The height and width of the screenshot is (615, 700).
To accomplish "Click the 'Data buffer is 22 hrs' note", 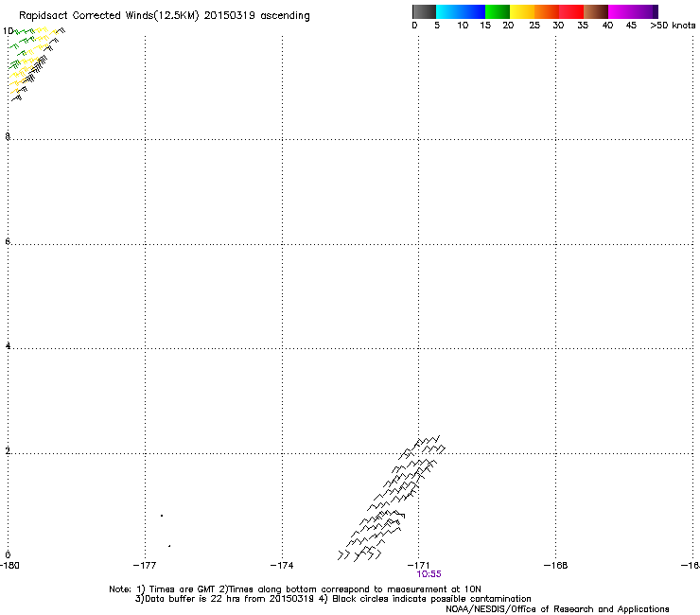I will coord(333,599).
